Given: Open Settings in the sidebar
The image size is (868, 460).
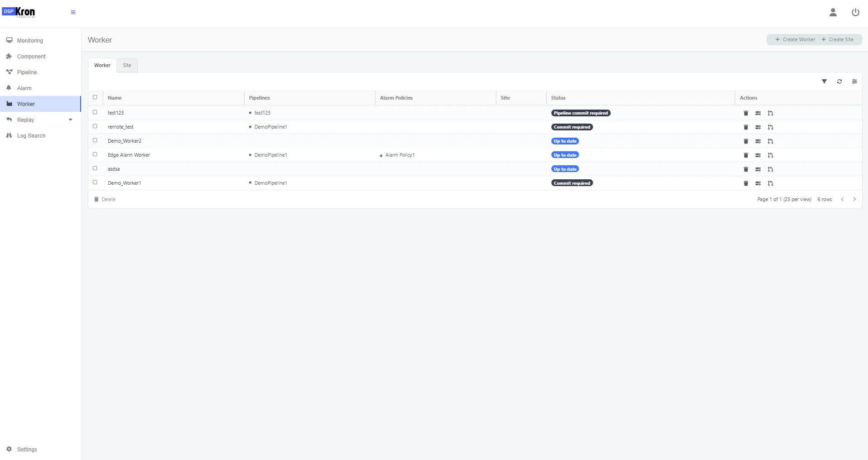Looking at the screenshot, I should [40, 450].
